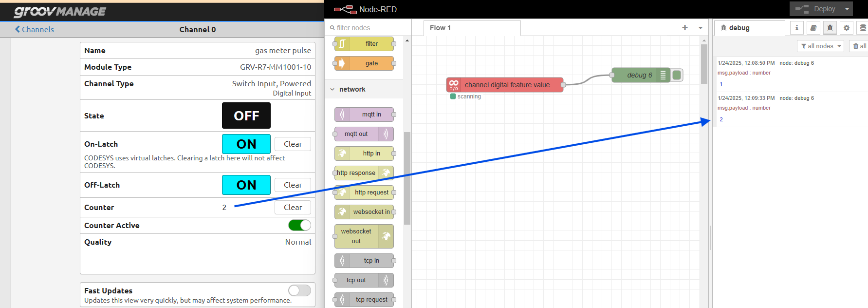Click the 12:09:33 PM debug timestamp
Screen dimensions: 868x308
click(x=746, y=98)
